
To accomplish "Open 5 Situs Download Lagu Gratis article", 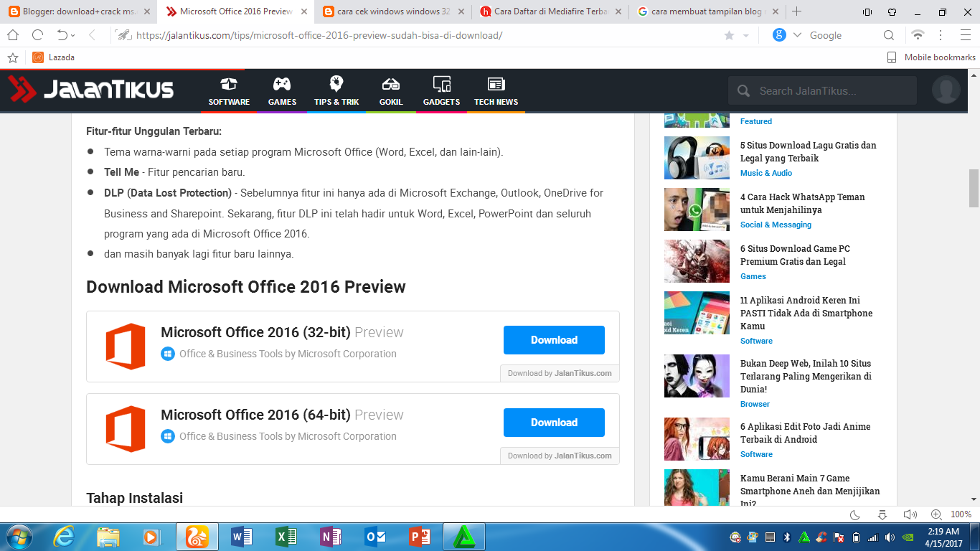I will pyautogui.click(x=809, y=151).
